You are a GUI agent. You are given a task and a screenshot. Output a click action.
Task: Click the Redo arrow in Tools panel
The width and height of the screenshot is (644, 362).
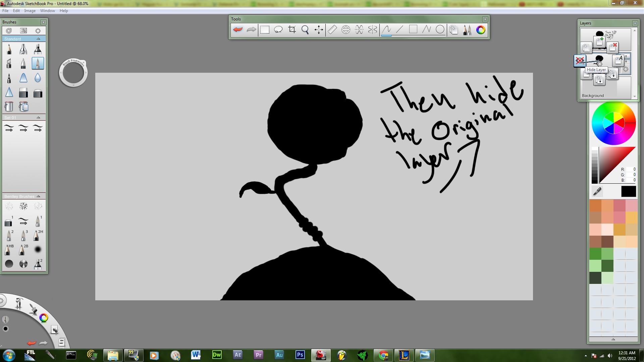[x=251, y=30]
